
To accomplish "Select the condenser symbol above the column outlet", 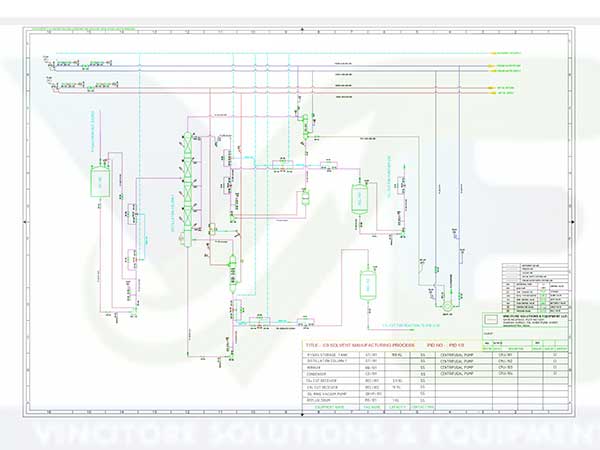I will [x=305, y=128].
